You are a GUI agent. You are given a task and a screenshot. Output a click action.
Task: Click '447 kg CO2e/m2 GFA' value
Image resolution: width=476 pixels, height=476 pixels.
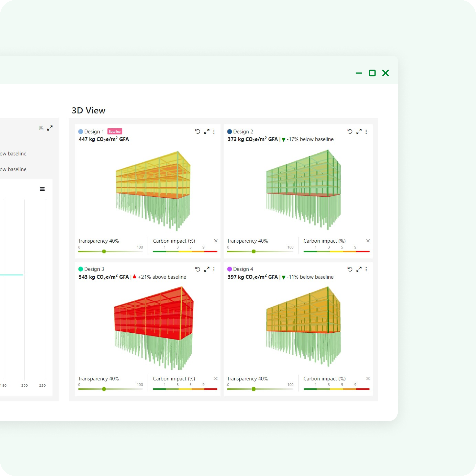tap(104, 139)
